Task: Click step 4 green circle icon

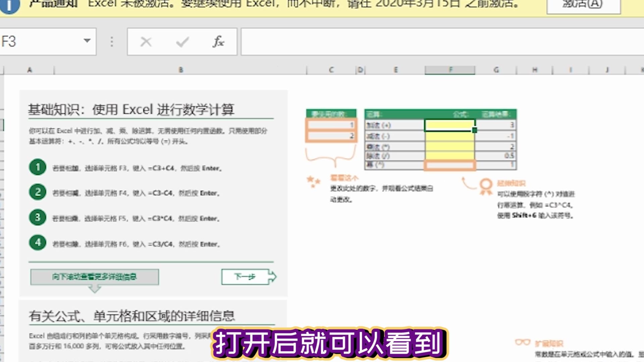Action: pyautogui.click(x=38, y=242)
